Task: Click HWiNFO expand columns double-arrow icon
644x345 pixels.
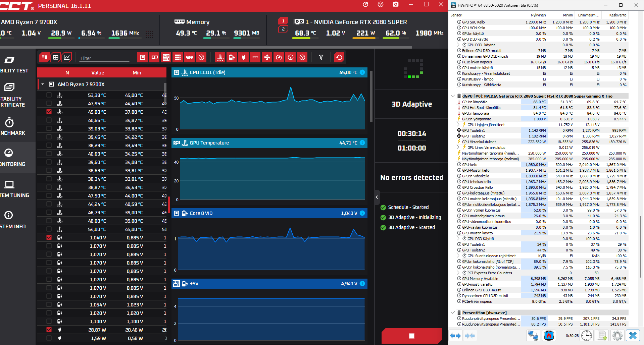Action: coord(455,336)
